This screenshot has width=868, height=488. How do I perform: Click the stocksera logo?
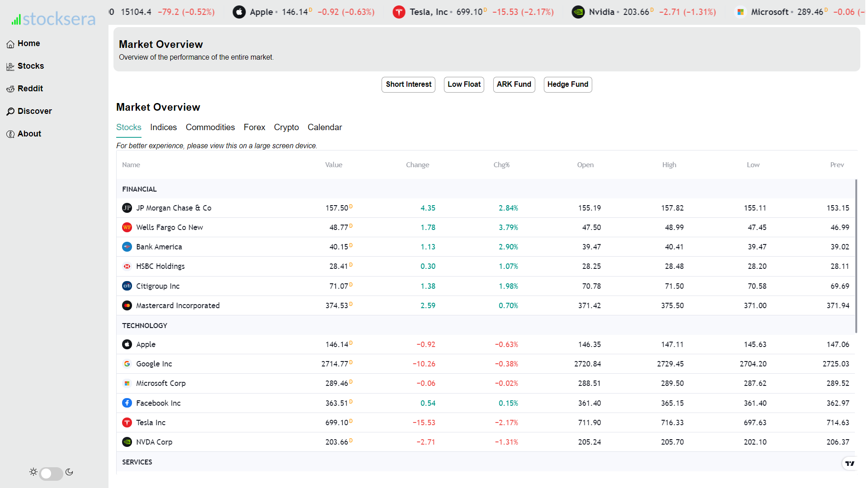click(53, 19)
